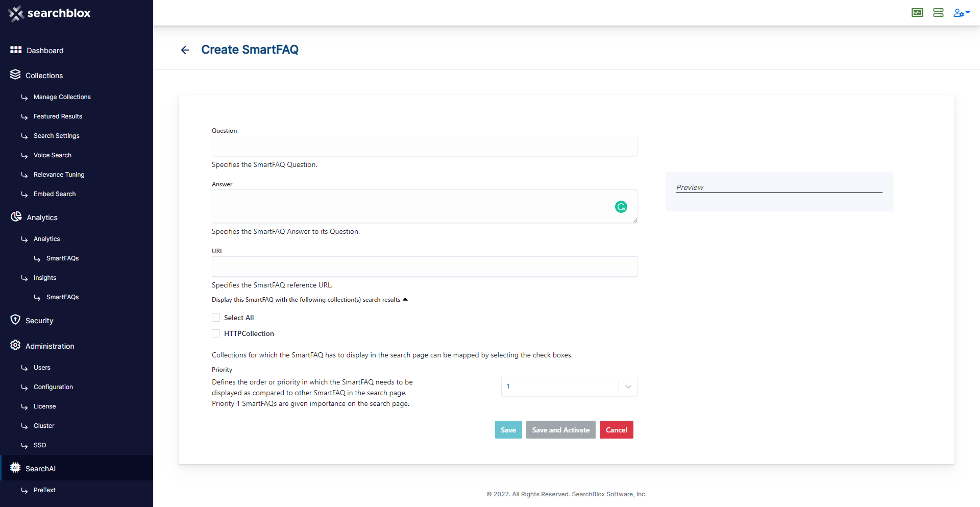Open Relevance Tuning
Viewport: 980px width, 507px height.
click(x=59, y=175)
